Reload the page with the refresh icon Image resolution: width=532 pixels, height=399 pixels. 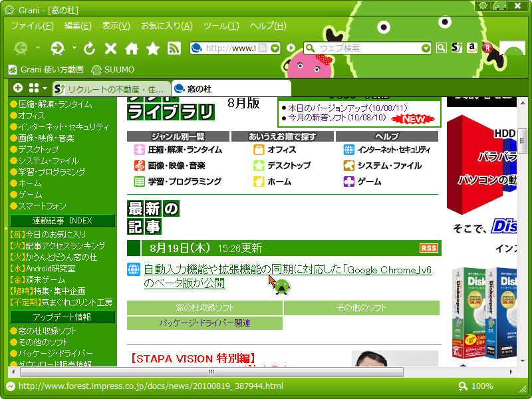90,49
